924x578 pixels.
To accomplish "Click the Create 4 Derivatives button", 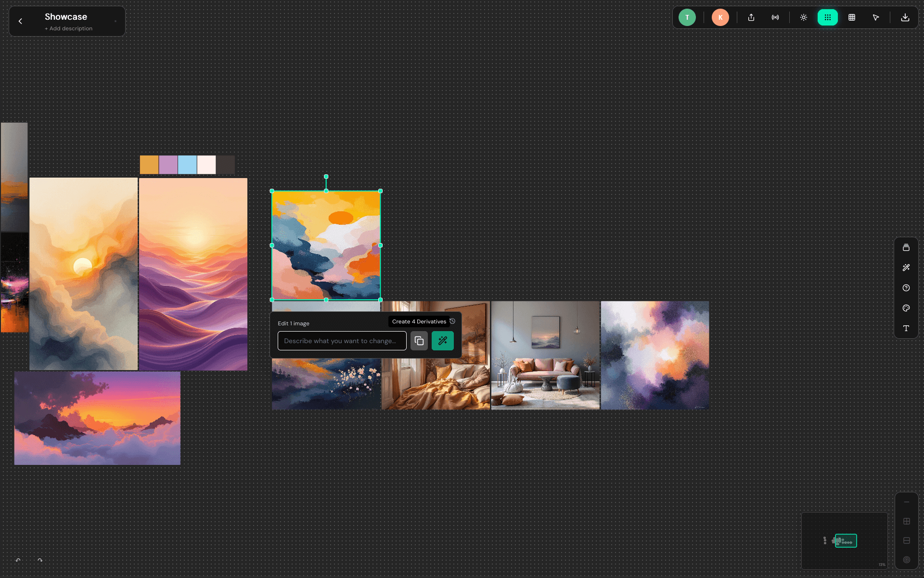I will tap(419, 321).
